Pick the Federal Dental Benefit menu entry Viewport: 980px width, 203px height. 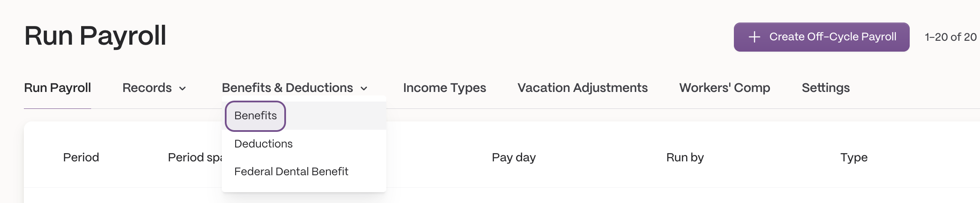[x=291, y=171]
